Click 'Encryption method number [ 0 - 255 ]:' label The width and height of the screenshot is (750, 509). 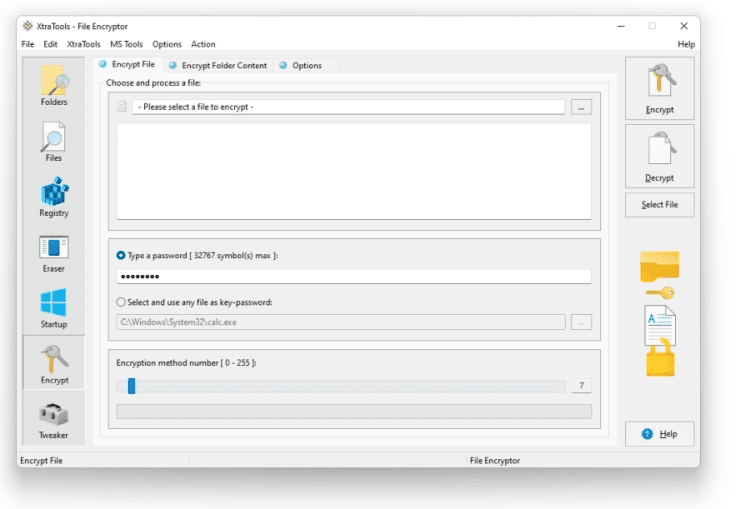pyautogui.click(x=186, y=363)
